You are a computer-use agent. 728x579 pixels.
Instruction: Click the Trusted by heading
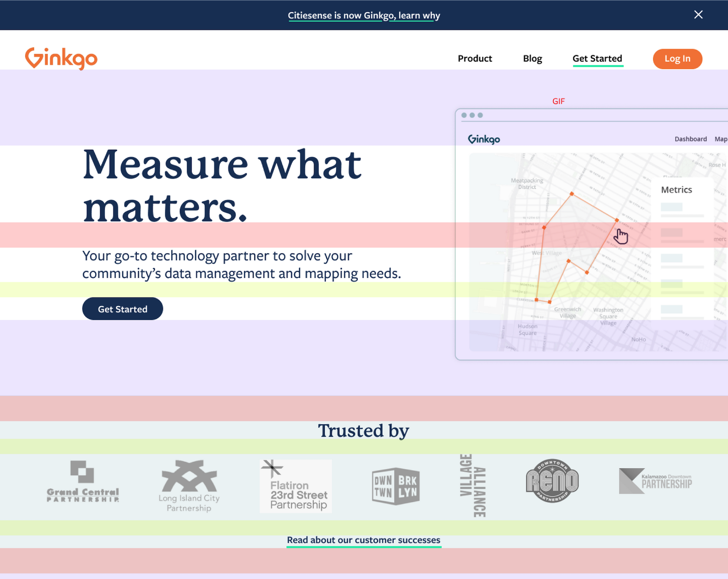(364, 430)
